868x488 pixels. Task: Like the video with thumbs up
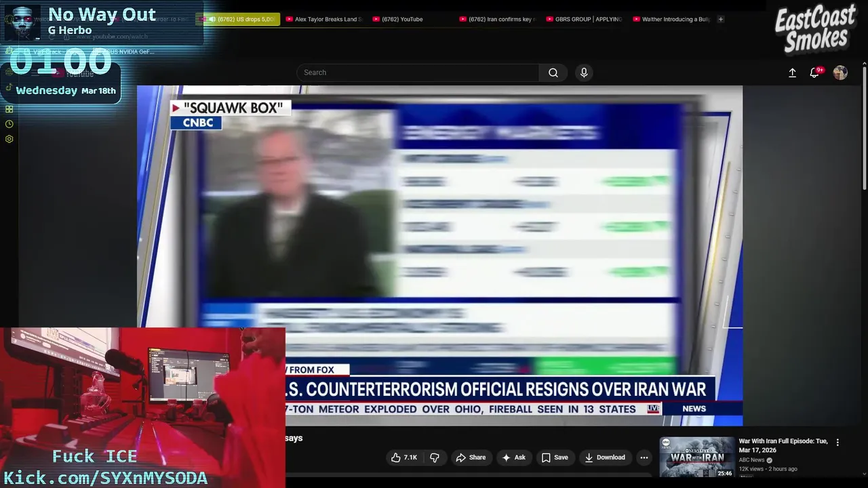coord(404,457)
